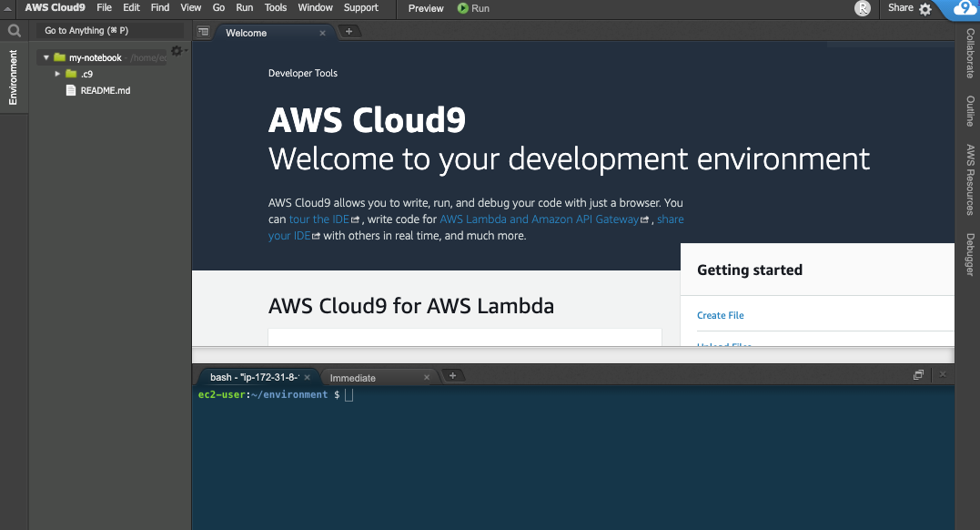Open the AWS Cloud9 menu
980x530 pixels.
click(x=55, y=7)
